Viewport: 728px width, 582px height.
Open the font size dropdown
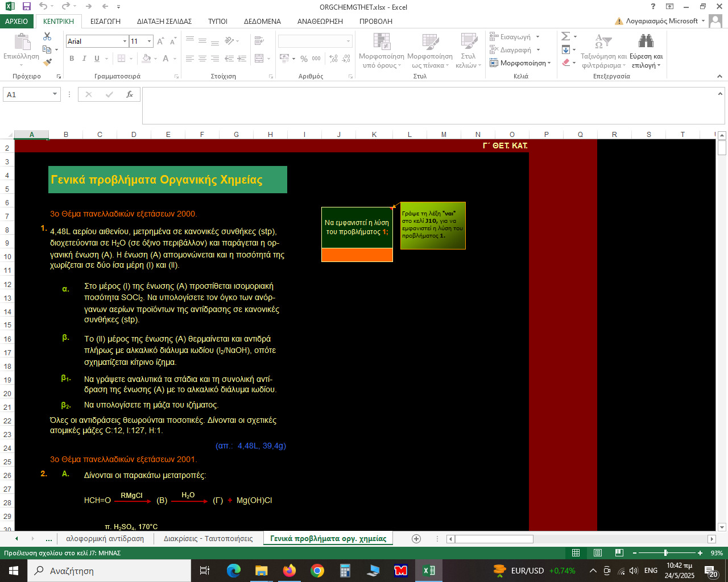pyautogui.click(x=150, y=41)
